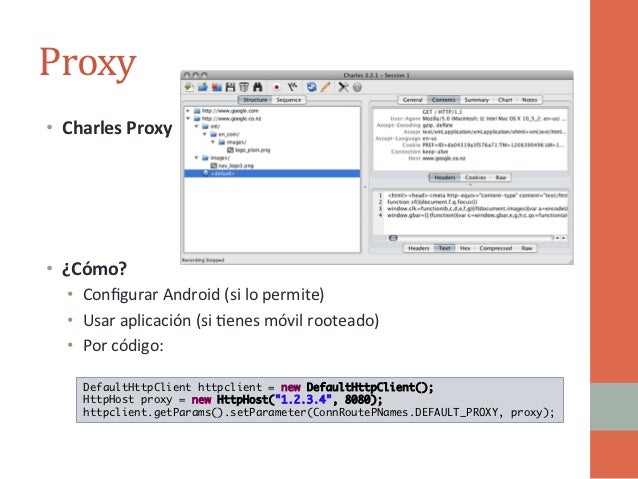This screenshot has width=638, height=479.
Task: Select nav_logo3.png in the tree
Action: pos(236,166)
